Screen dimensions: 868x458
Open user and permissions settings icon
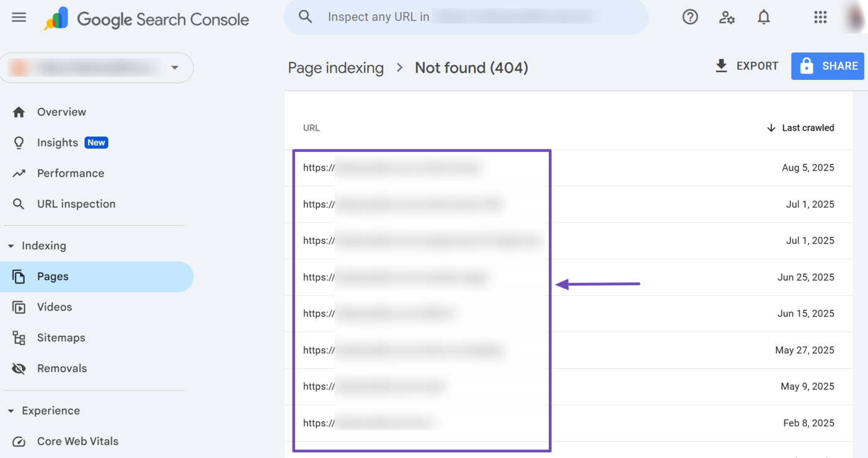[727, 17]
